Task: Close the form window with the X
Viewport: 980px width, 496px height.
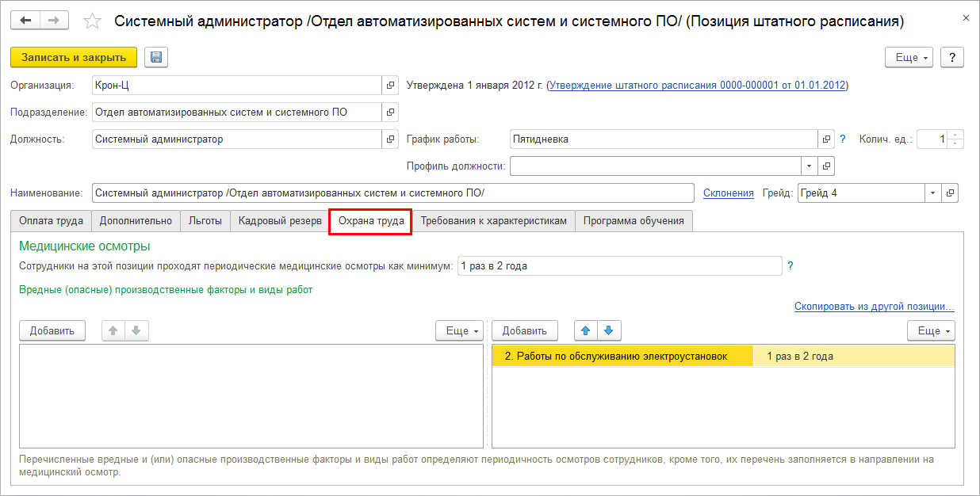Action: pos(964,17)
